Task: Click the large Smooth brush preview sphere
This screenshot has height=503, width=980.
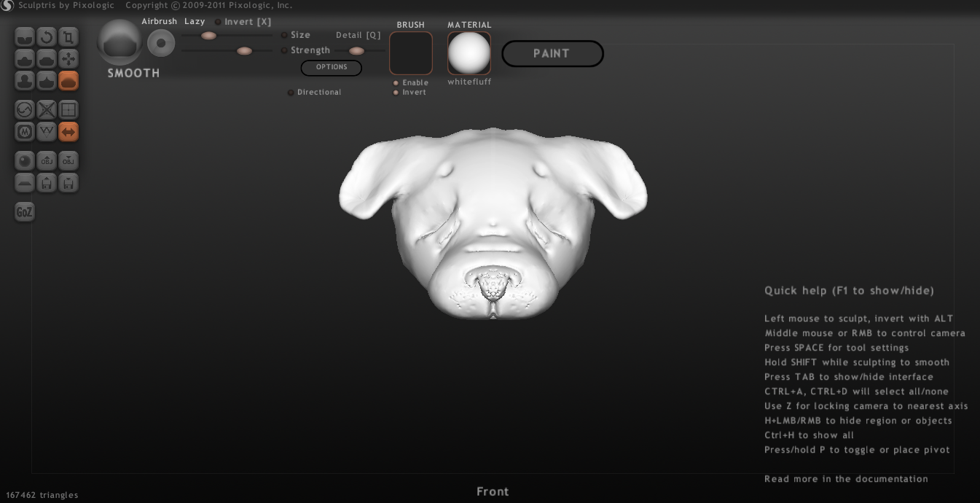Action: click(x=119, y=42)
